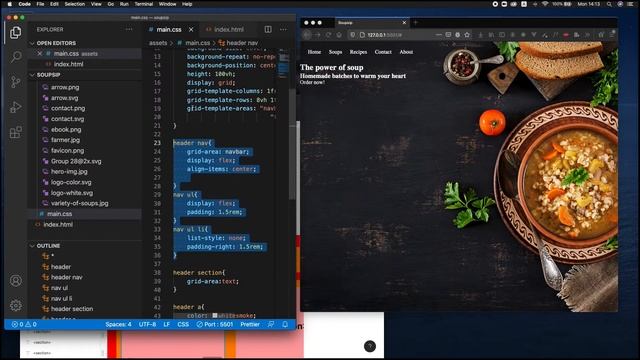
Task: Click the Soups link on the webpage
Action: (x=336, y=52)
